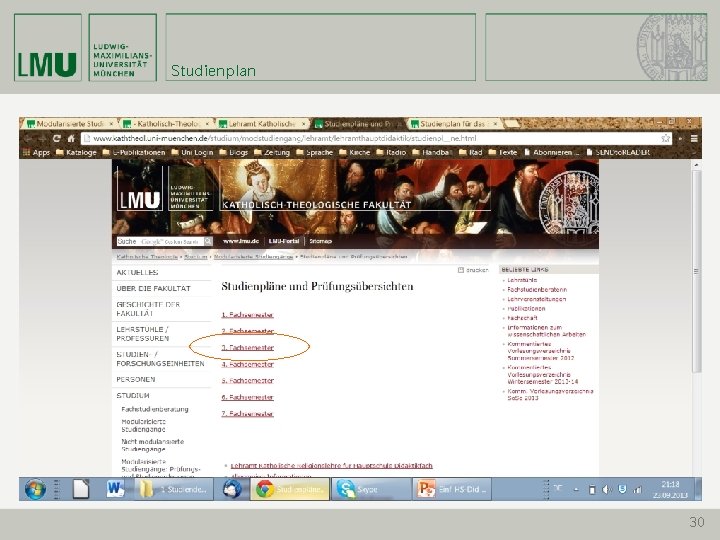Click the network signal tray icon
This screenshot has width=720, height=540.
(637, 490)
